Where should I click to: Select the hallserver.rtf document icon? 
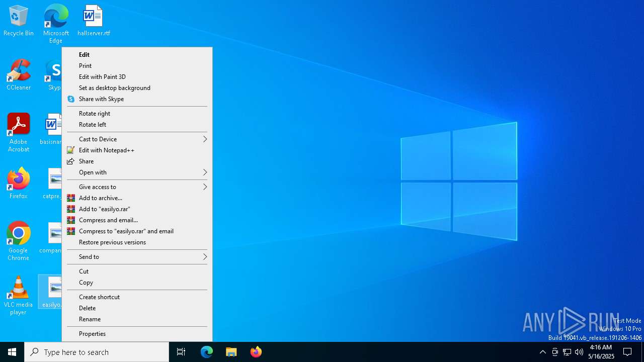click(x=94, y=21)
